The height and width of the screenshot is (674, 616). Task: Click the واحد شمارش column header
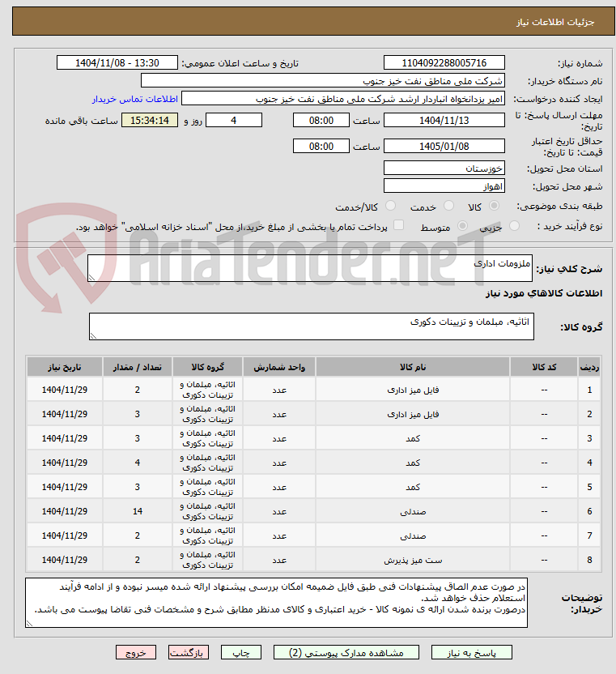point(279,367)
